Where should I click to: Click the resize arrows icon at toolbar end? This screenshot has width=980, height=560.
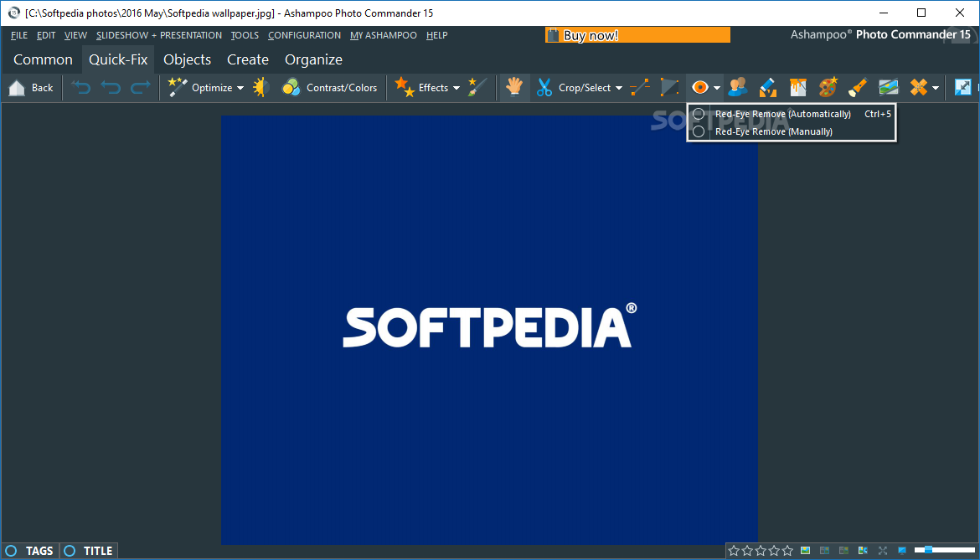[x=962, y=87]
